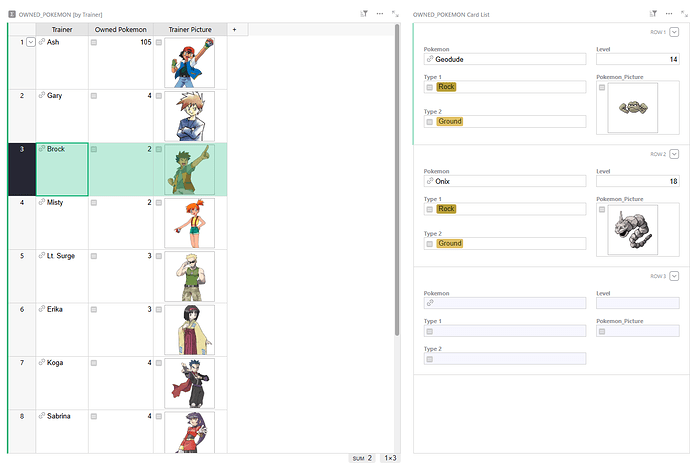
Task: Open sort and filter for OWNED_POKEMON by Trainer
Action: [364, 14]
